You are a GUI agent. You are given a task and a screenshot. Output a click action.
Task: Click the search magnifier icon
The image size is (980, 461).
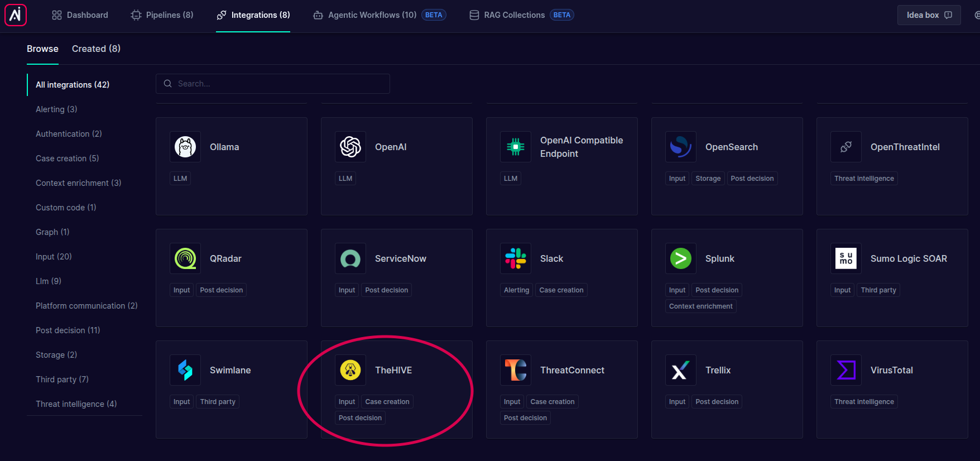click(x=167, y=84)
